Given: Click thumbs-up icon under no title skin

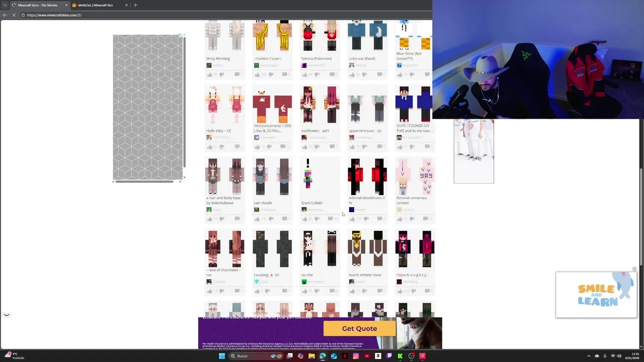Looking at the screenshot, I should (304, 291).
